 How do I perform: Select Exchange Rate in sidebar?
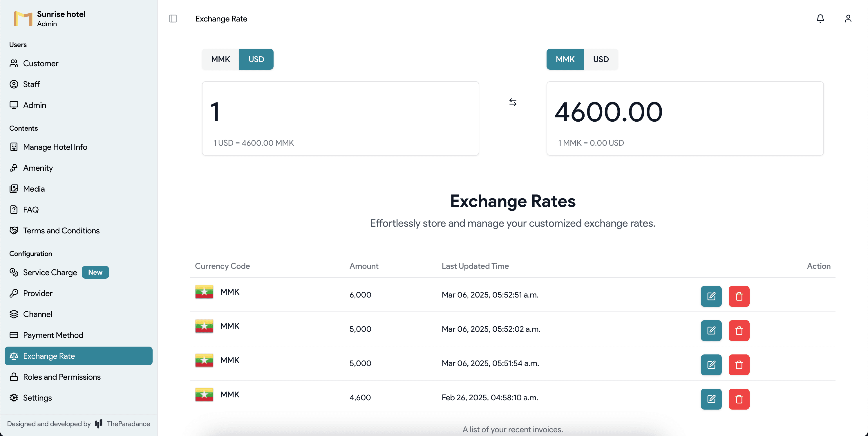point(79,356)
